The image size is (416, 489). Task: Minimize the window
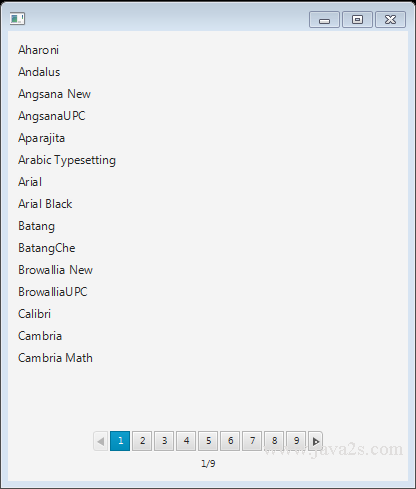(324, 20)
